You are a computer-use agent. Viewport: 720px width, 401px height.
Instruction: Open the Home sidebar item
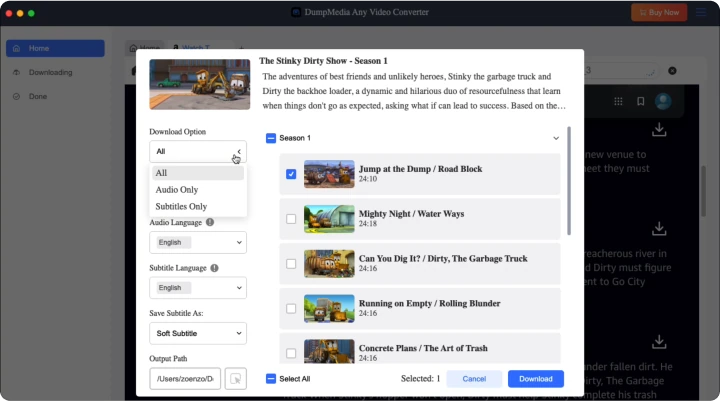coord(55,48)
